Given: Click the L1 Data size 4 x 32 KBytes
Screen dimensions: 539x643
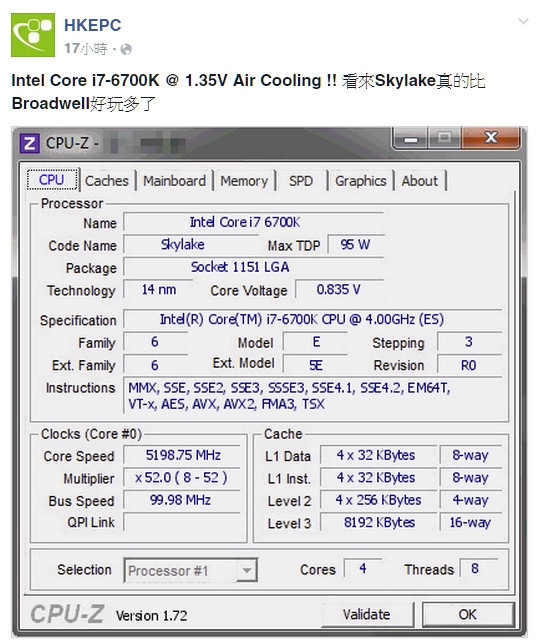Looking at the screenshot, I should coord(378,455).
